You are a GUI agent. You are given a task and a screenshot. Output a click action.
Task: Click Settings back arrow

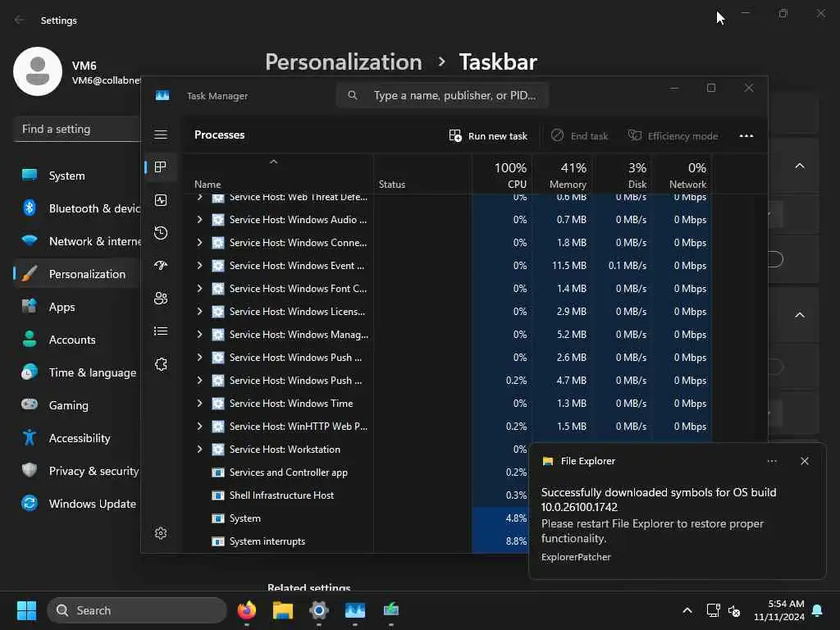pyautogui.click(x=20, y=21)
